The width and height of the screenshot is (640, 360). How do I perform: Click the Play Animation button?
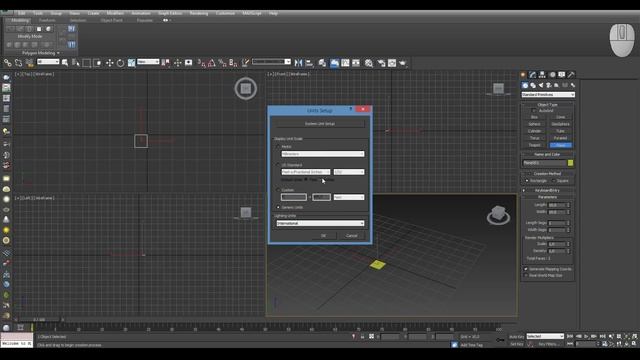(586, 336)
